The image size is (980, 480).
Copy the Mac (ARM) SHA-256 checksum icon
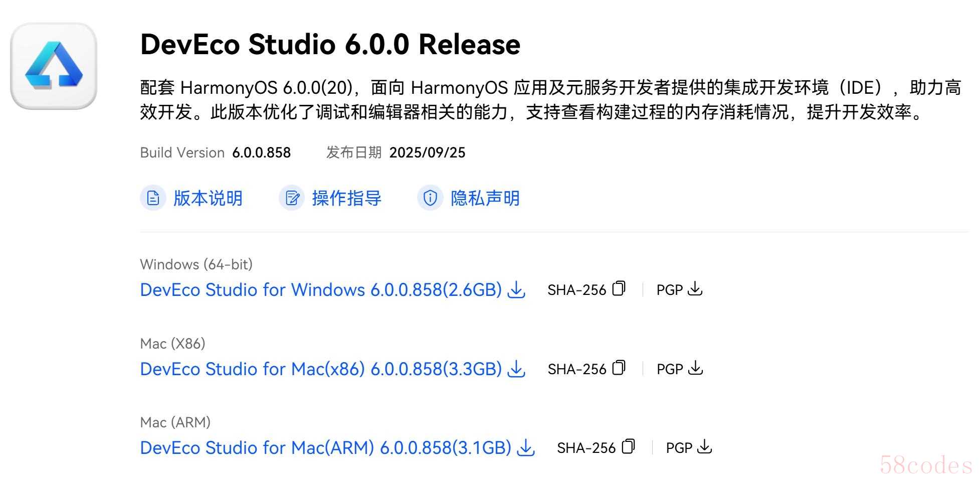[629, 447]
